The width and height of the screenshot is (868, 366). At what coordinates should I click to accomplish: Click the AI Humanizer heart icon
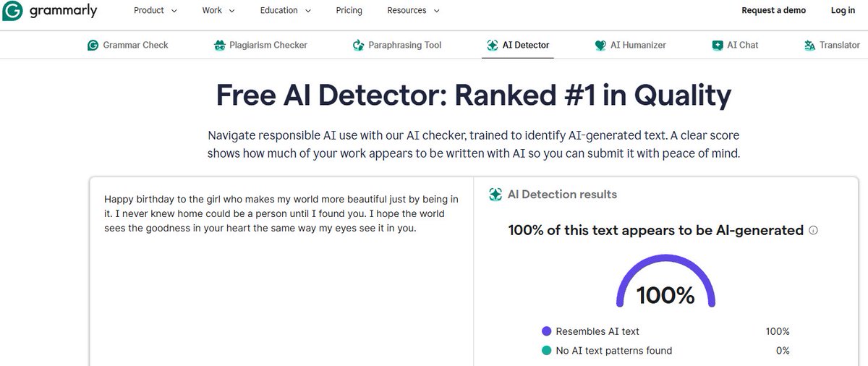tap(600, 45)
